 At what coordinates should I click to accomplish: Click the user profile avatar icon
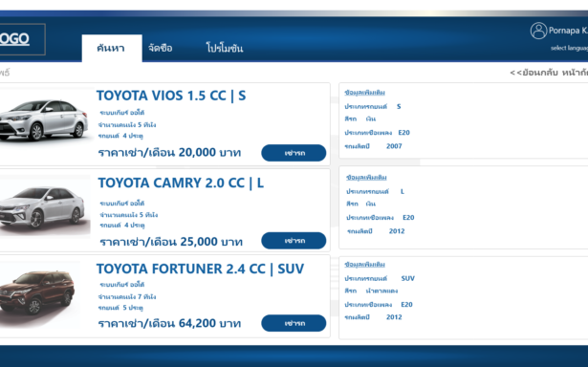click(x=538, y=31)
